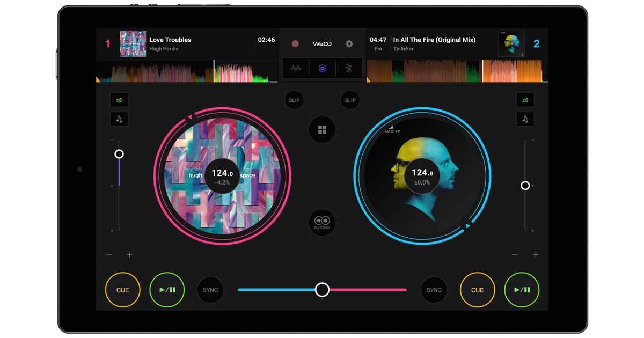Click the minus stepper under deck 2 jog wheel
The image size is (644, 338).
click(x=515, y=254)
